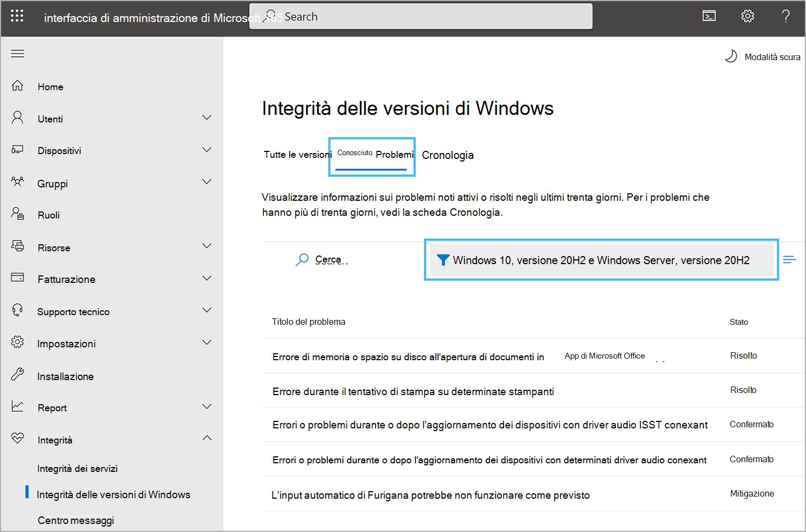The image size is (806, 532).
Task: Click Mitigazione status text
Action: coord(752,493)
